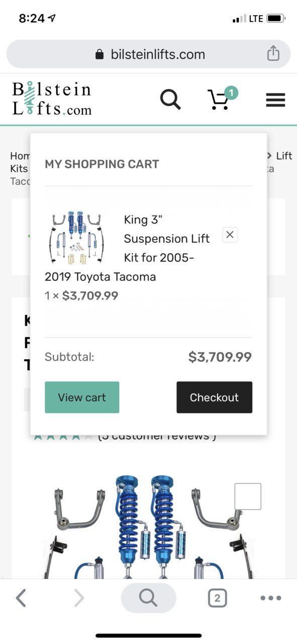Open the tab switcher showing 2 tabs
The width and height of the screenshot is (297, 644).
[217, 598]
